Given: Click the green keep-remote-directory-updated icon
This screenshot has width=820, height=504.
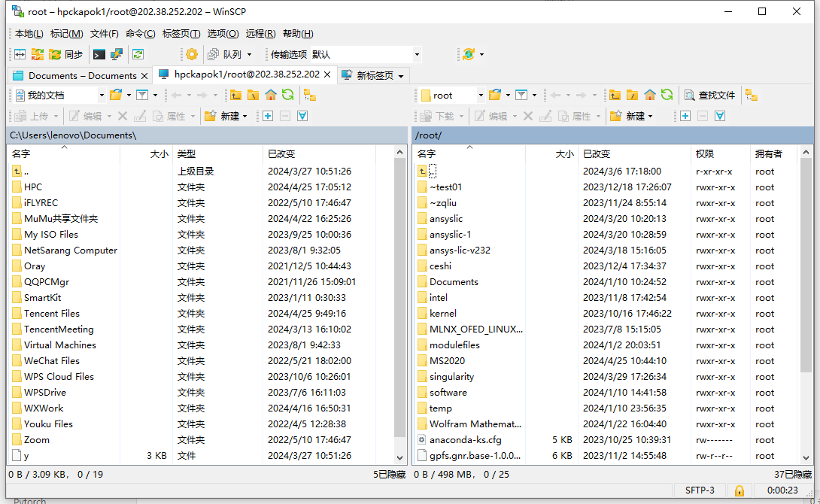Looking at the screenshot, I should (138, 54).
